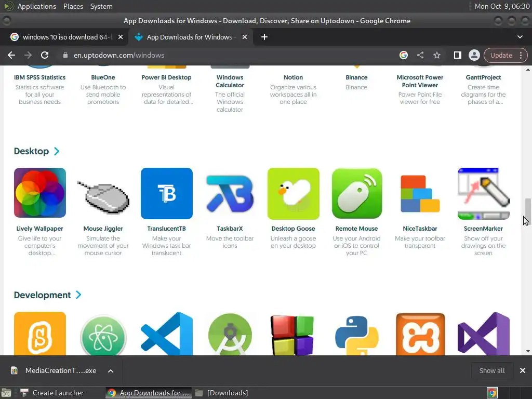Select the ScreenMarker app icon
The image size is (532, 399).
[484, 193]
